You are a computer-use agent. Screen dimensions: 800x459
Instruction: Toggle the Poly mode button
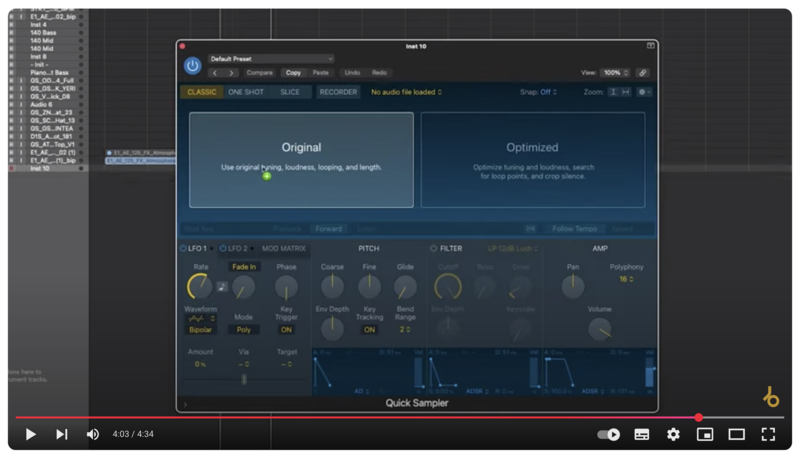click(x=244, y=330)
